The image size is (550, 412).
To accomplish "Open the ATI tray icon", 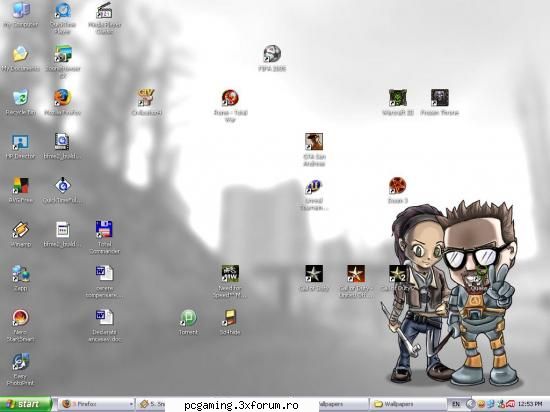I will (x=510, y=404).
